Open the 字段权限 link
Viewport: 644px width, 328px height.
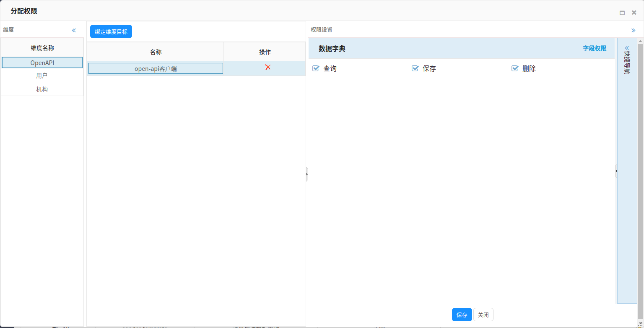594,48
